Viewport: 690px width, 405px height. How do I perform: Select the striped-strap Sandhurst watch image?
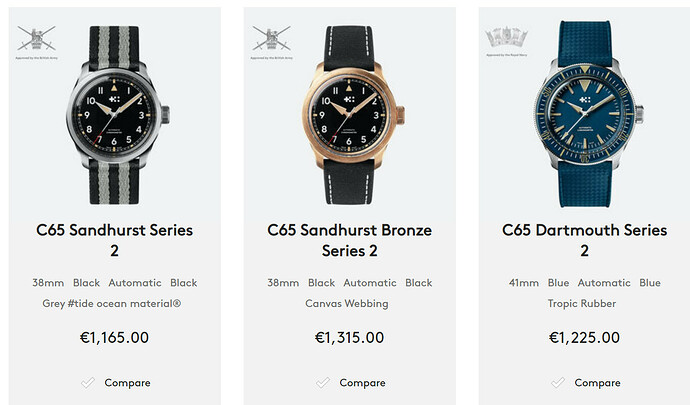117,115
